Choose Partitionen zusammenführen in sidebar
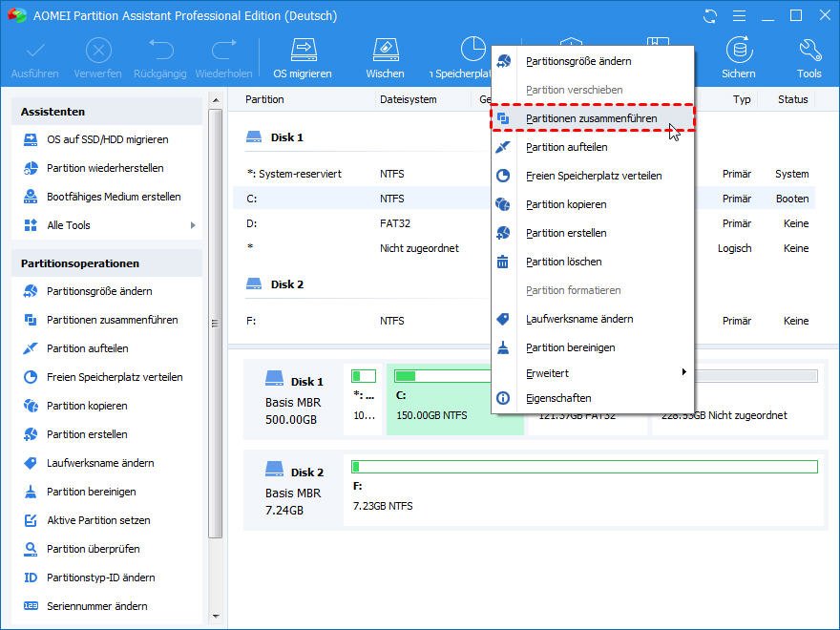840x630 pixels. pos(113,320)
